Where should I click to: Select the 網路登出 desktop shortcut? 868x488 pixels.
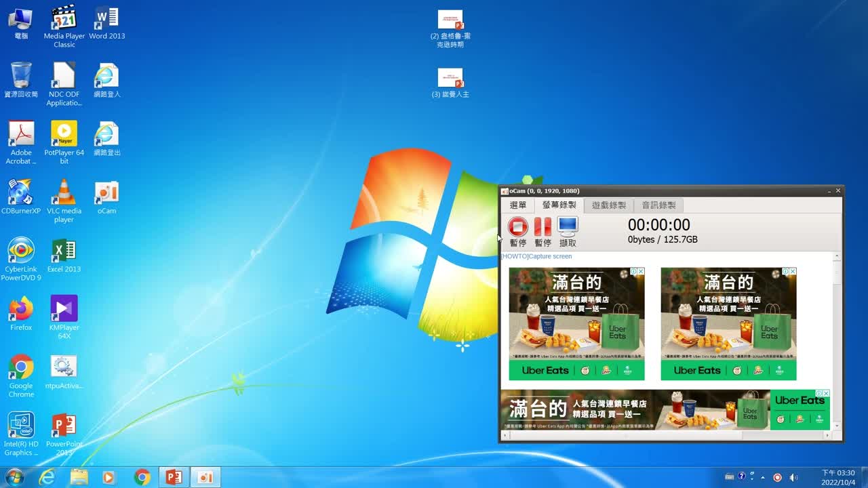[107, 139]
